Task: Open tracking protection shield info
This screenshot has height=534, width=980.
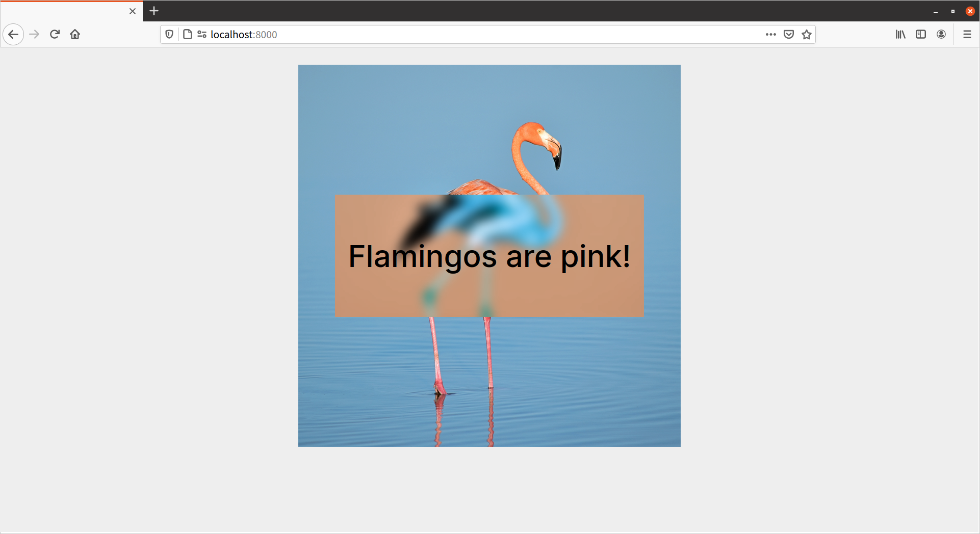Action: 169,35
